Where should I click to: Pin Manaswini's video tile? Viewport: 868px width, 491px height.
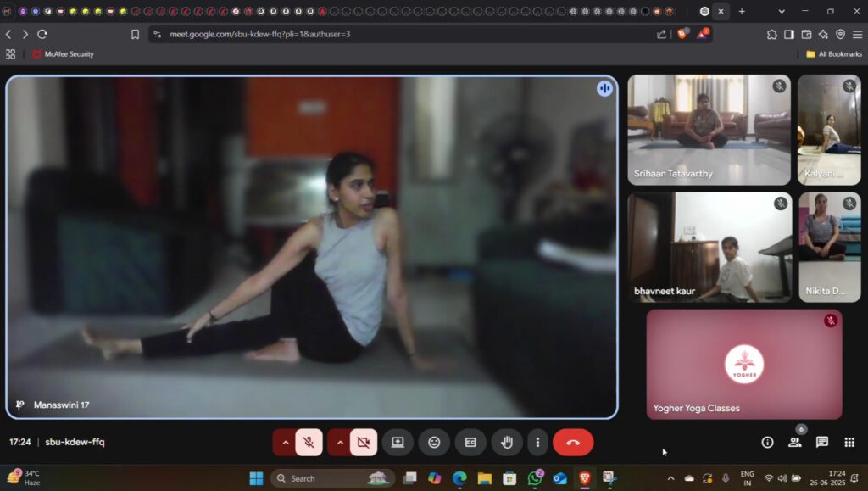[19, 405]
